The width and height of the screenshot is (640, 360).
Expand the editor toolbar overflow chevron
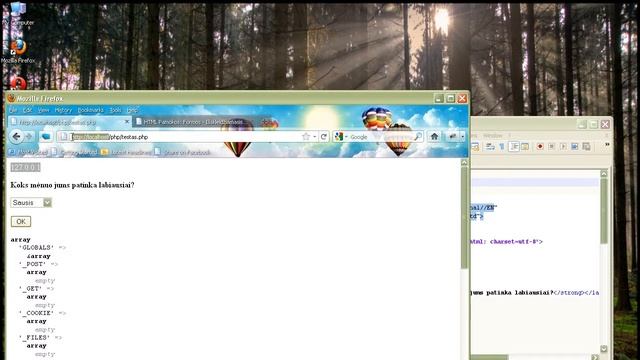(x=607, y=145)
